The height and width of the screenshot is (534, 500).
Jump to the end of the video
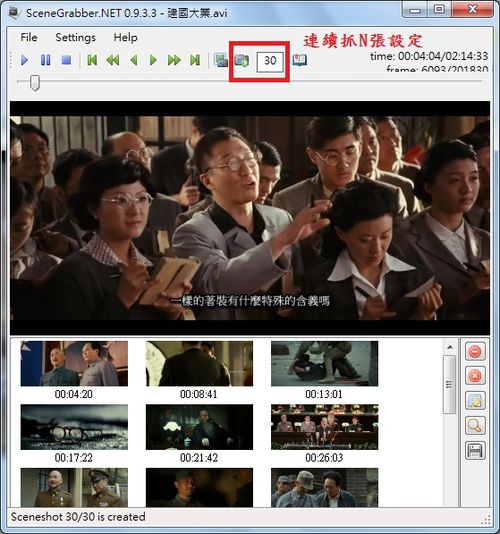pyautogui.click(x=195, y=60)
